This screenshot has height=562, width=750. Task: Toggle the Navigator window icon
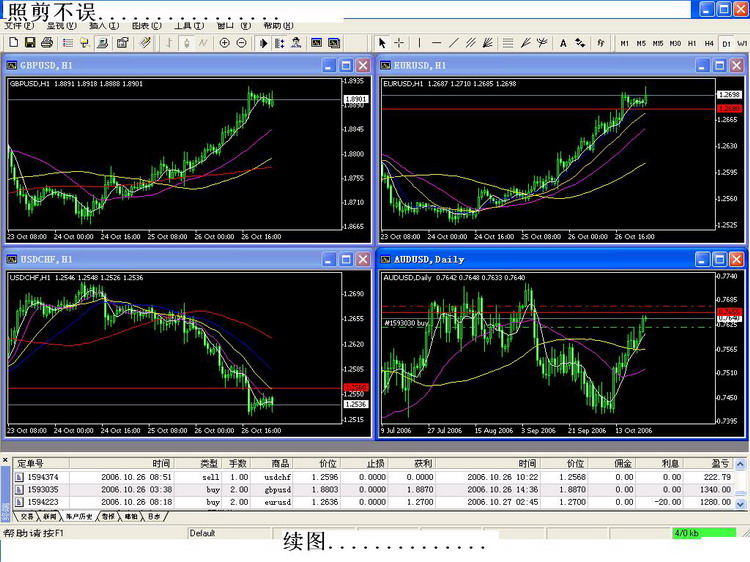85,43
